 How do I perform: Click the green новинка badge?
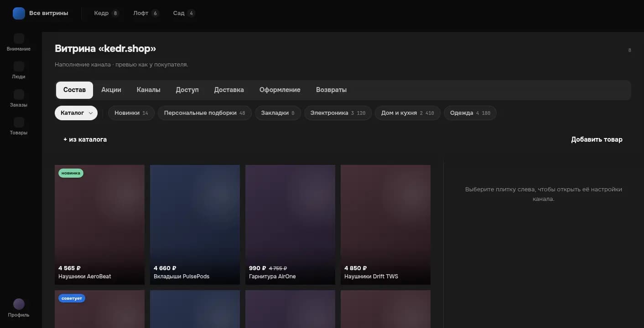tap(71, 173)
